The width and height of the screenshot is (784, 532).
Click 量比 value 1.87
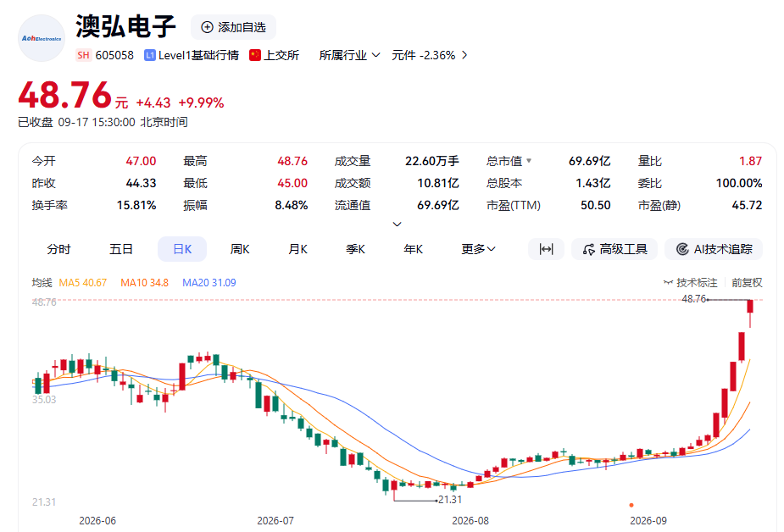[x=750, y=161]
